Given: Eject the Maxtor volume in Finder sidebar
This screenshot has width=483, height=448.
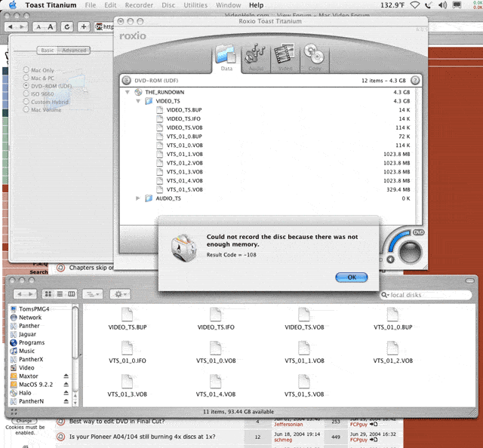Looking at the screenshot, I should tap(66, 376).
